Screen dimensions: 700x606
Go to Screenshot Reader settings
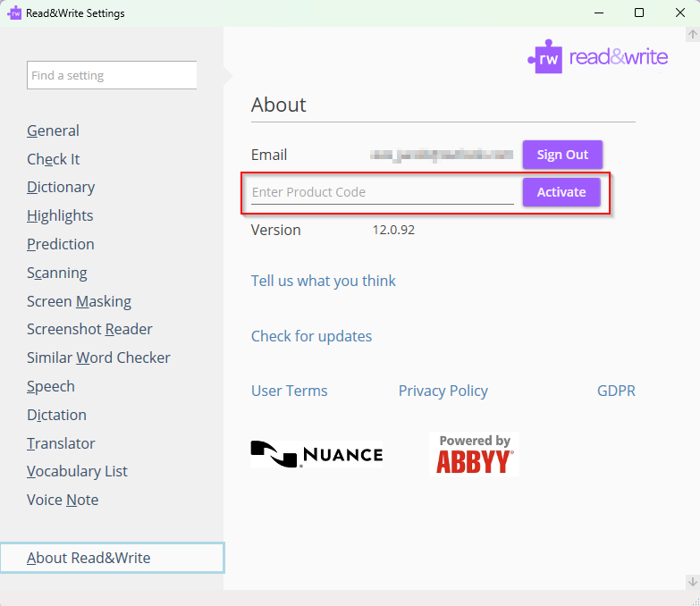[x=89, y=329]
